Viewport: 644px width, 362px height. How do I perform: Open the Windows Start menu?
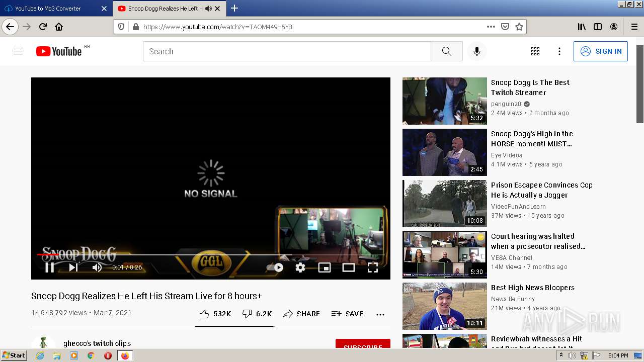pyautogui.click(x=14, y=355)
